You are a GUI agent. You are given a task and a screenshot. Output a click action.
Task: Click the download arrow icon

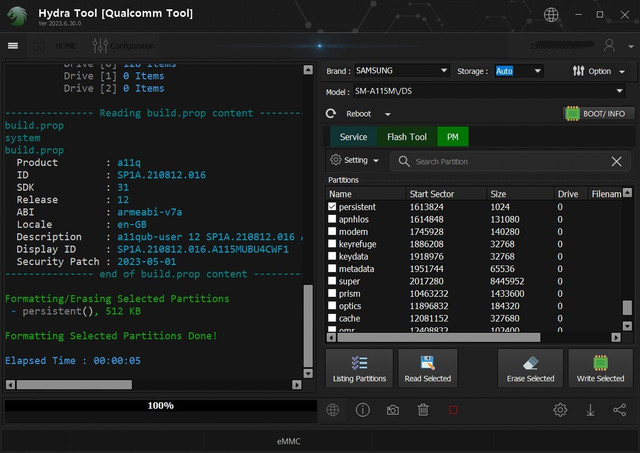[x=590, y=410]
